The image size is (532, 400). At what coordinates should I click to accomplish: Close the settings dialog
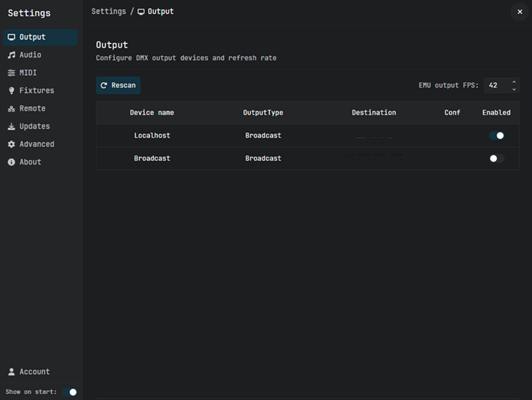pyautogui.click(x=520, y=12)
